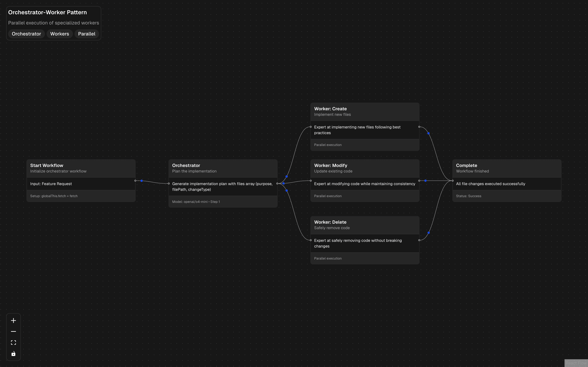Toggle the Parallel chip in the header
The image size is (588, 367).
point(87,34)
